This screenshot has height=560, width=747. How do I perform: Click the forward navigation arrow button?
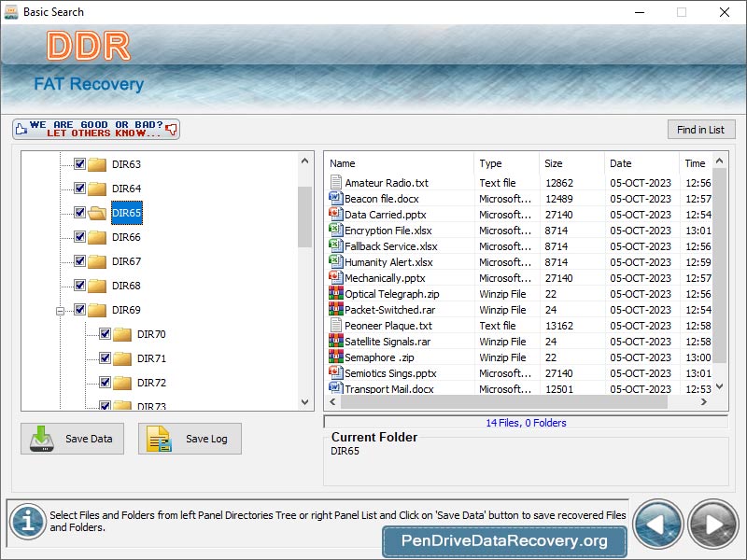tap(712, 525)
